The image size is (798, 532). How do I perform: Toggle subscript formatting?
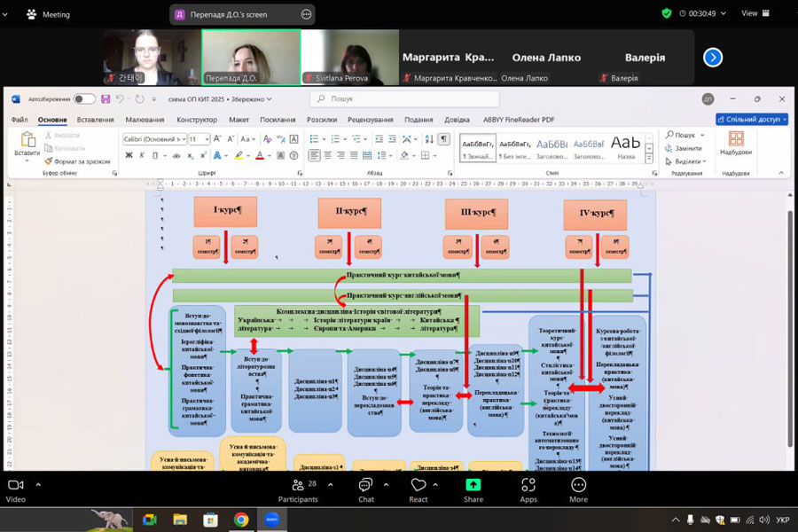point(190,155)
